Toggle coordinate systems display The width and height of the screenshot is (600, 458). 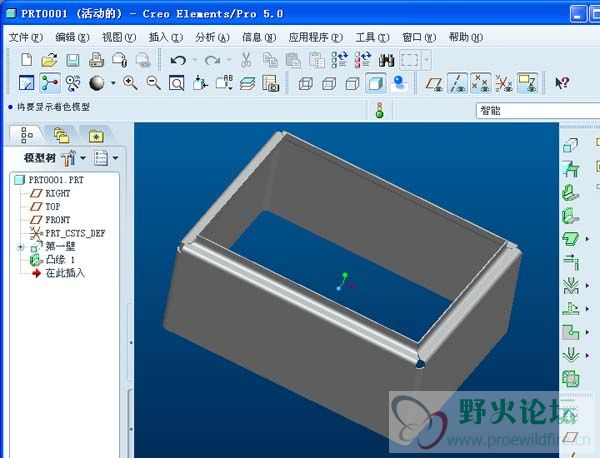pos(504,83)
